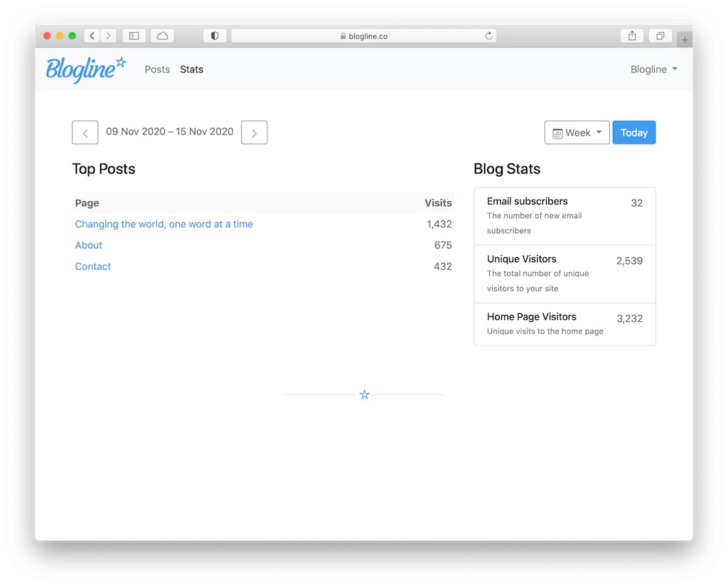The image size is (728, 587).
Task: Click the 675 visits value for About
Action: [443, 245]
